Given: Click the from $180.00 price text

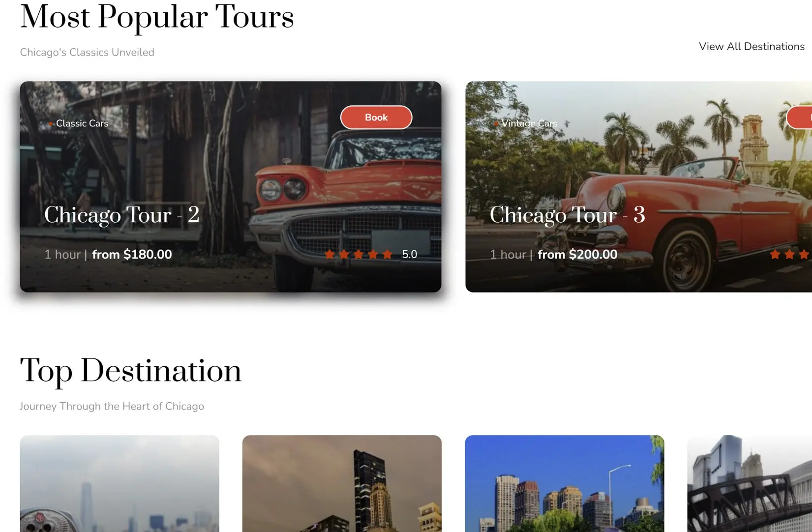Looking at the screenshot, I should (x=132, y=254).
